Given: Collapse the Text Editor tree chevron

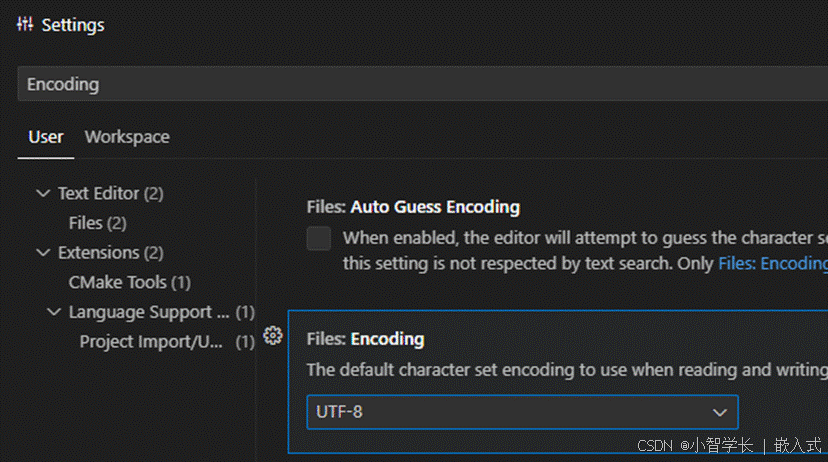Looking at the screenshot, I should (42, 193).
